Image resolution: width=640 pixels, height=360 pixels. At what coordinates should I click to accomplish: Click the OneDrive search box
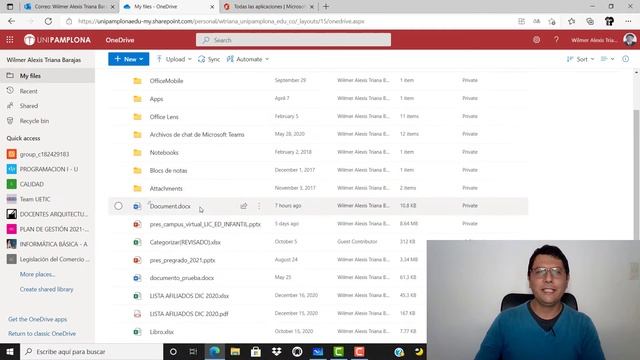[293, 40]
